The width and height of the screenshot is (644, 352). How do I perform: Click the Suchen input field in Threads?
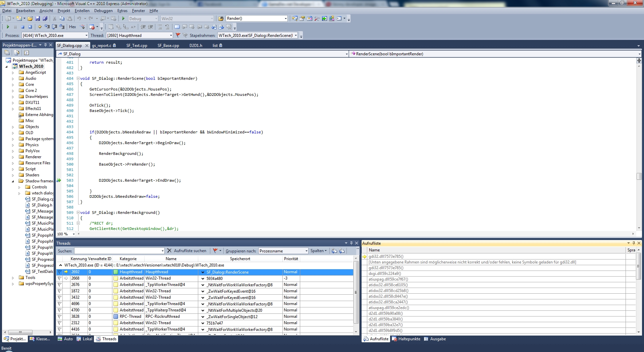117,251
